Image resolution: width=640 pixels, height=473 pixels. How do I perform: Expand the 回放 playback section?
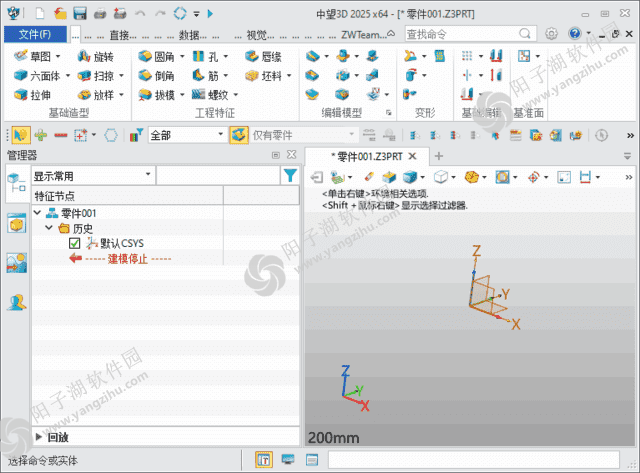click(x=39, y=437)
